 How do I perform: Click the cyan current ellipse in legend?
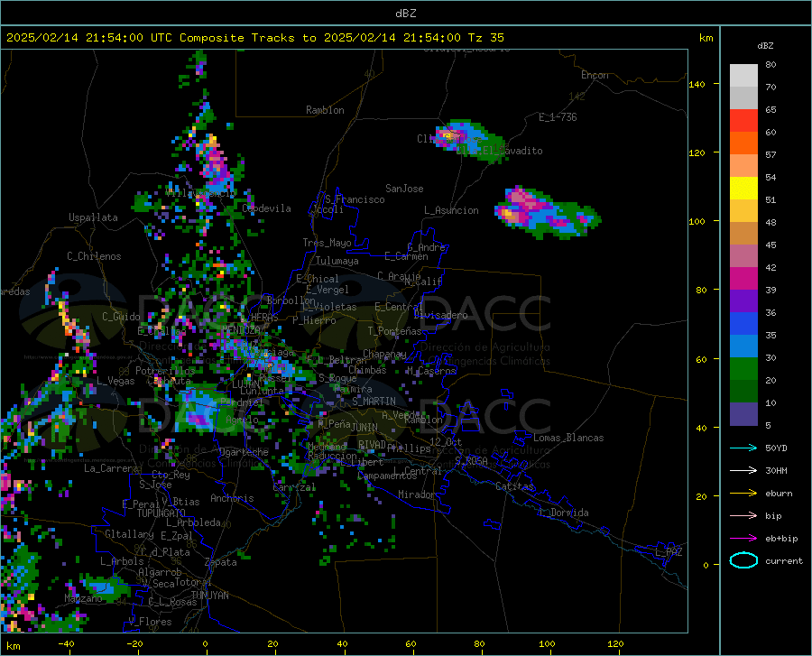pyautogui.click(x=743, y=560)
